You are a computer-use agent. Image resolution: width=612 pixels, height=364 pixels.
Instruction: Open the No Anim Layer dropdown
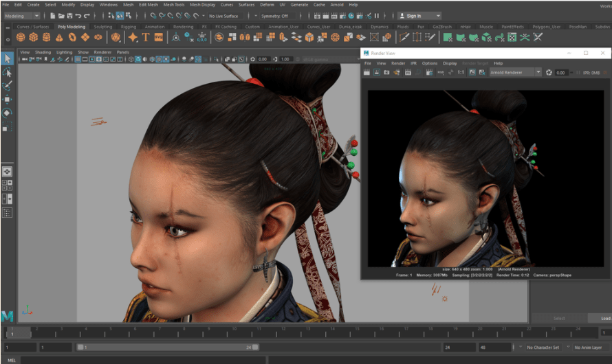coord(591,348)
